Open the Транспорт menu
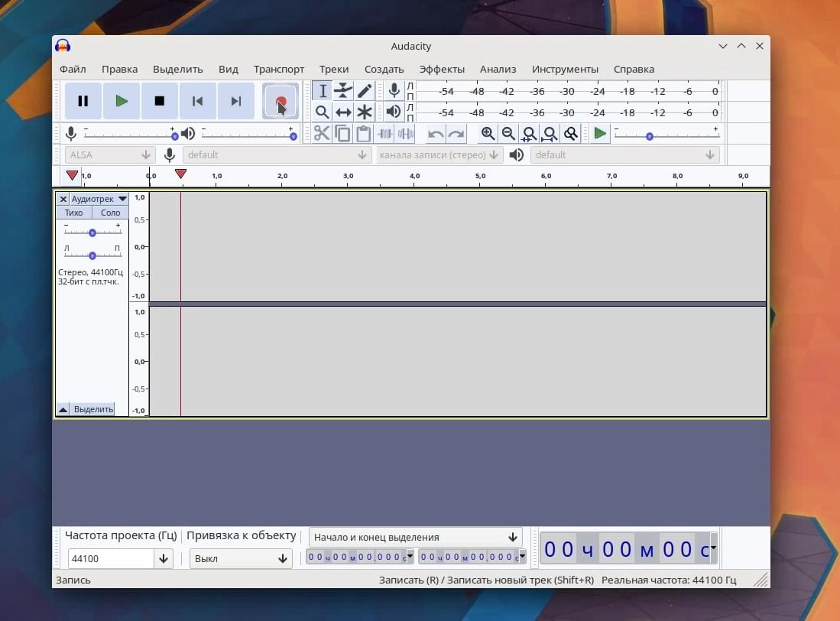The height and width of the screenshot is (621, 840). click(x=278, y=69)
